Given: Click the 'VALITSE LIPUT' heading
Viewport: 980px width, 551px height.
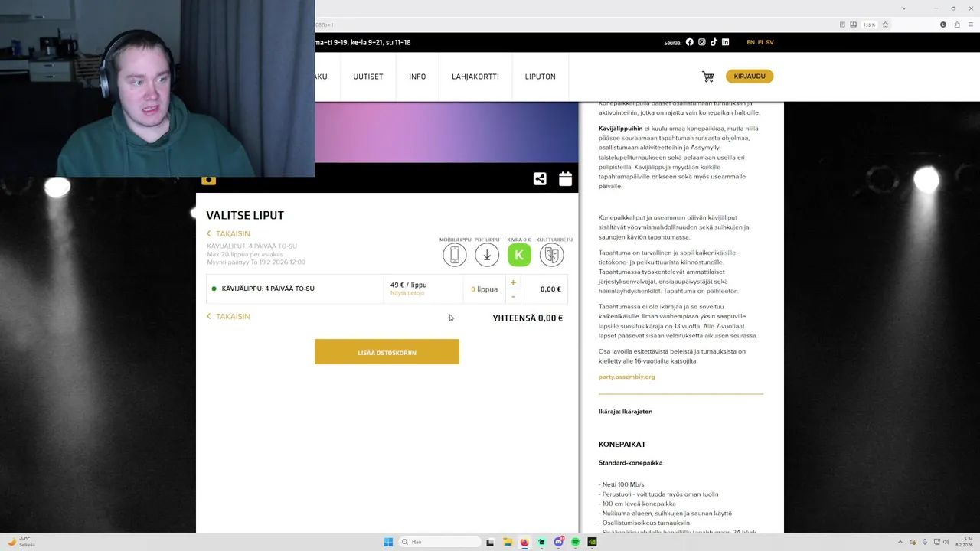Looking at the screenshot, I should tap(245, 215).
